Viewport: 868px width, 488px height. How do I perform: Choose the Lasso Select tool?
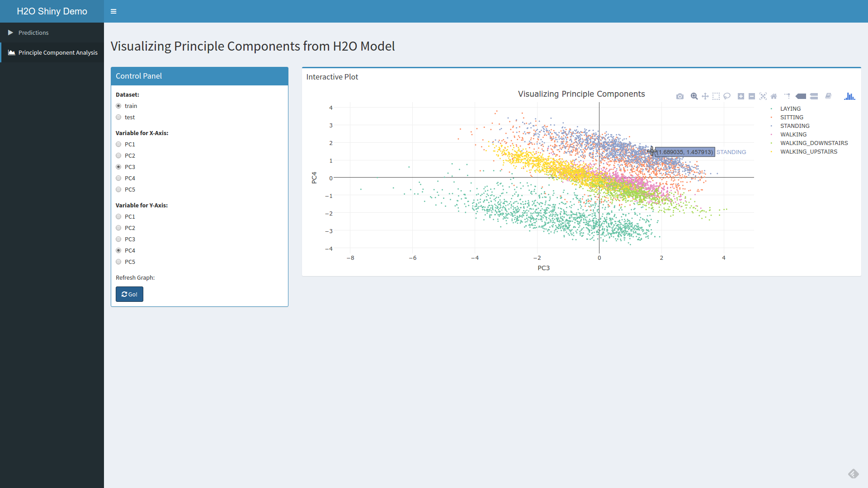(727, 96)
